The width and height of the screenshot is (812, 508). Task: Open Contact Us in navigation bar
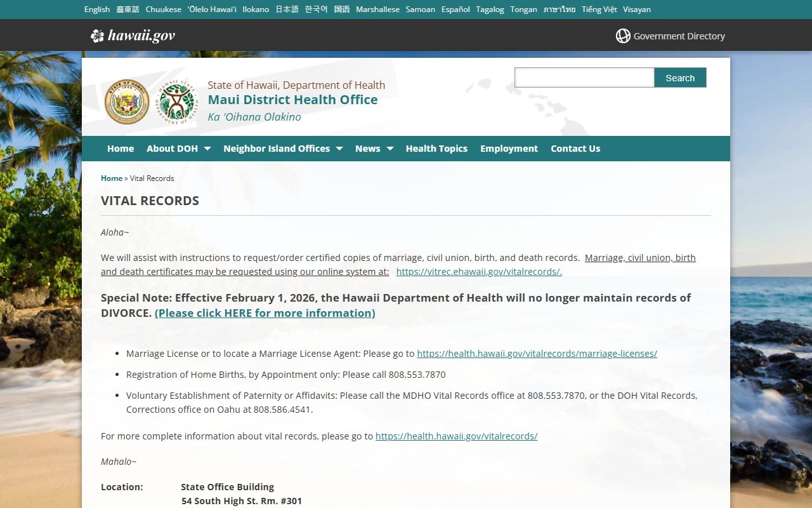[x=575, y=149]
